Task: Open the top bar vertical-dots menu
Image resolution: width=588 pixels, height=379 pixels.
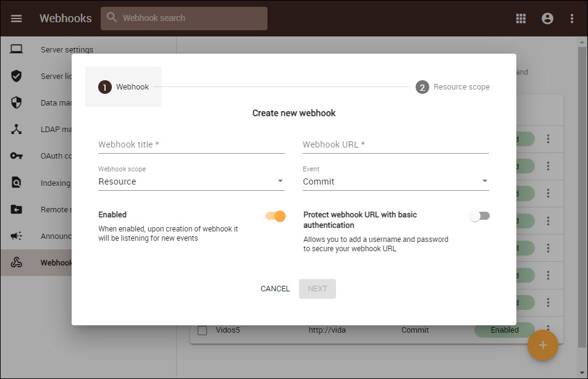Action: (x=572, y=19)
